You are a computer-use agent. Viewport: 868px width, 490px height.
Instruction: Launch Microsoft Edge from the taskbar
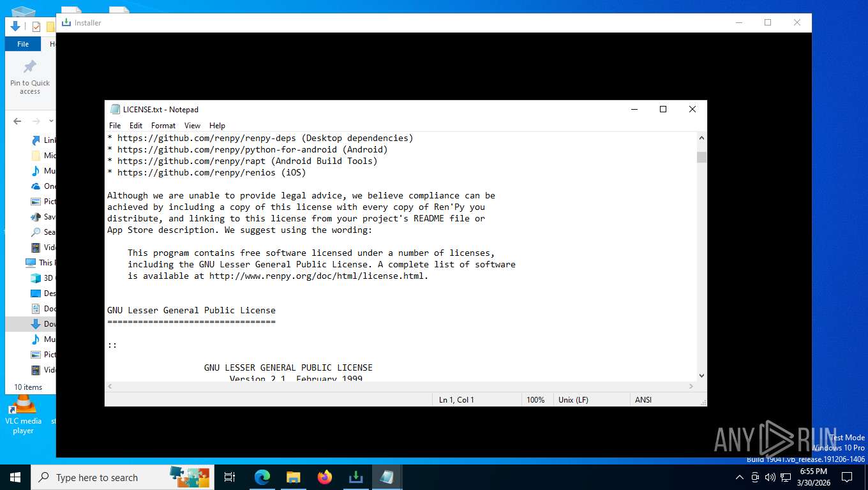coord(262,477)
